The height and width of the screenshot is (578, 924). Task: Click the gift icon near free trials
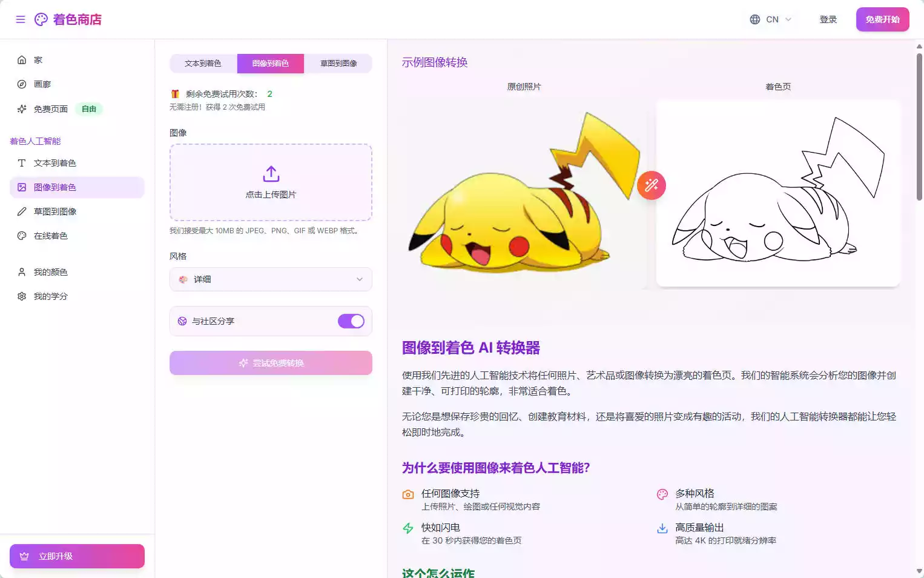click(x=175, y=94)
